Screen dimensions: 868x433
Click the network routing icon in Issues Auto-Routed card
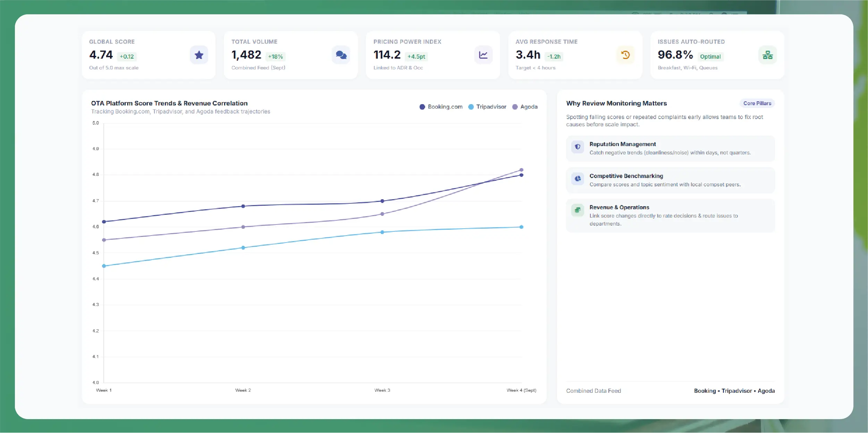[767, 55]
